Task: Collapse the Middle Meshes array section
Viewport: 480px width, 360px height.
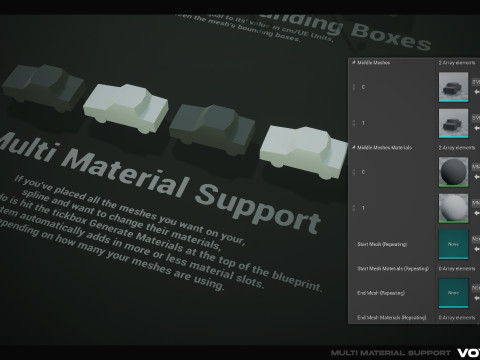Action: 353,62
